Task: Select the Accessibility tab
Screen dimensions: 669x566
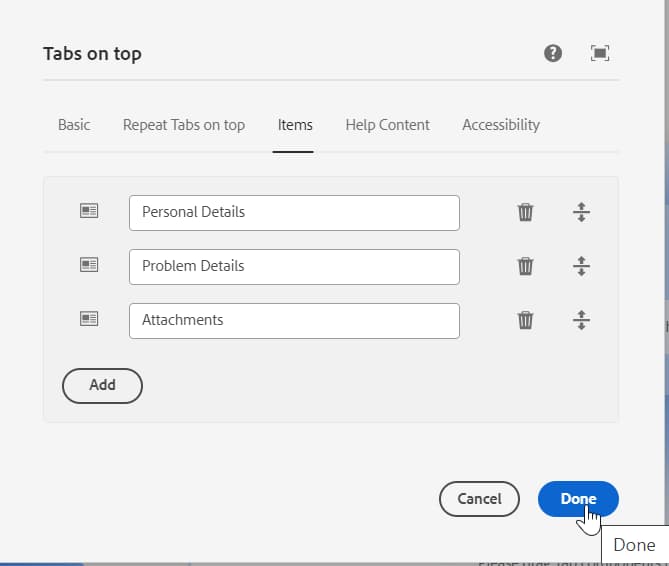Action: tap(501, 125)
